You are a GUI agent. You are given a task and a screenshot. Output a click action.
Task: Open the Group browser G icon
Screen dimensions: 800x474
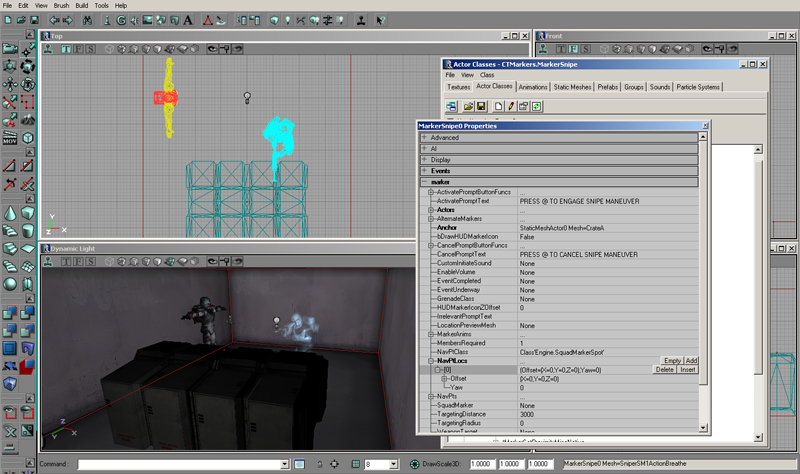click(x=121, y=20)
